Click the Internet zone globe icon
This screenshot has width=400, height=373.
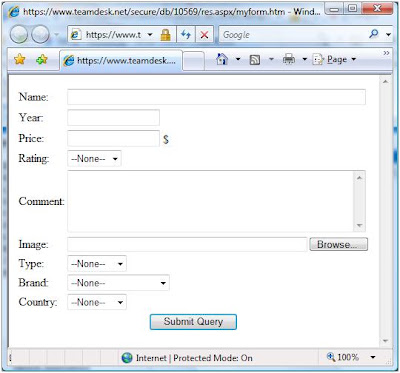coord(127,358)
